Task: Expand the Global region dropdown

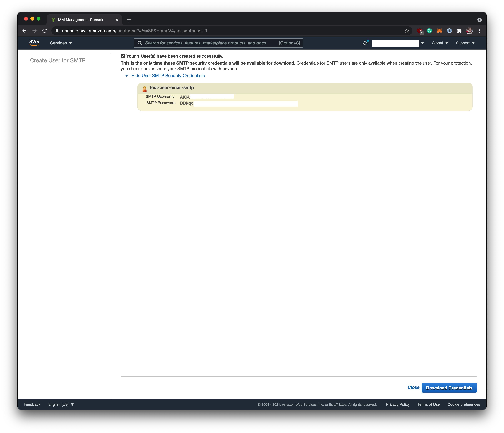Action: click(x=440, y=43)
